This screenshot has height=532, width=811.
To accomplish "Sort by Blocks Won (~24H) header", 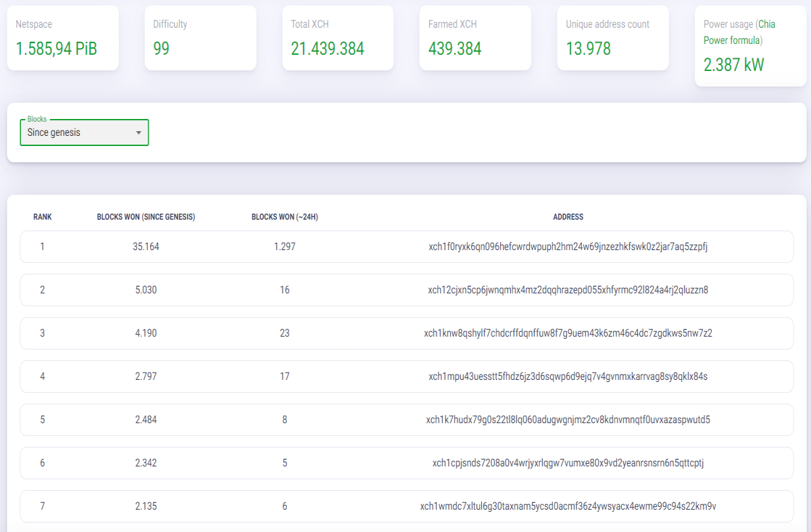I will 285,217.
